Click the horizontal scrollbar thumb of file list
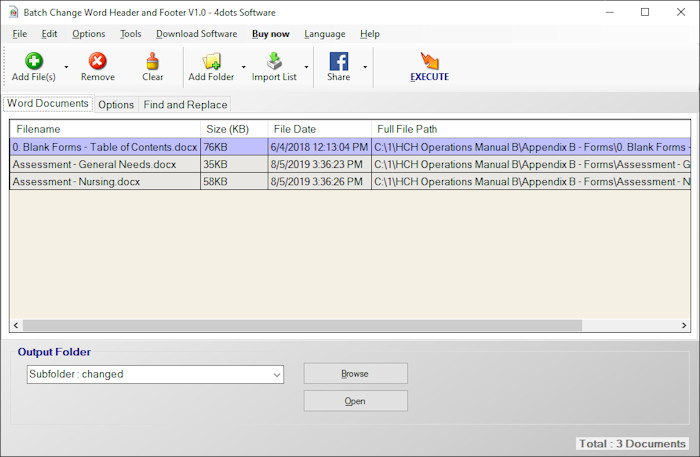Screen dimensions: 700x457 tap(302, 325)
